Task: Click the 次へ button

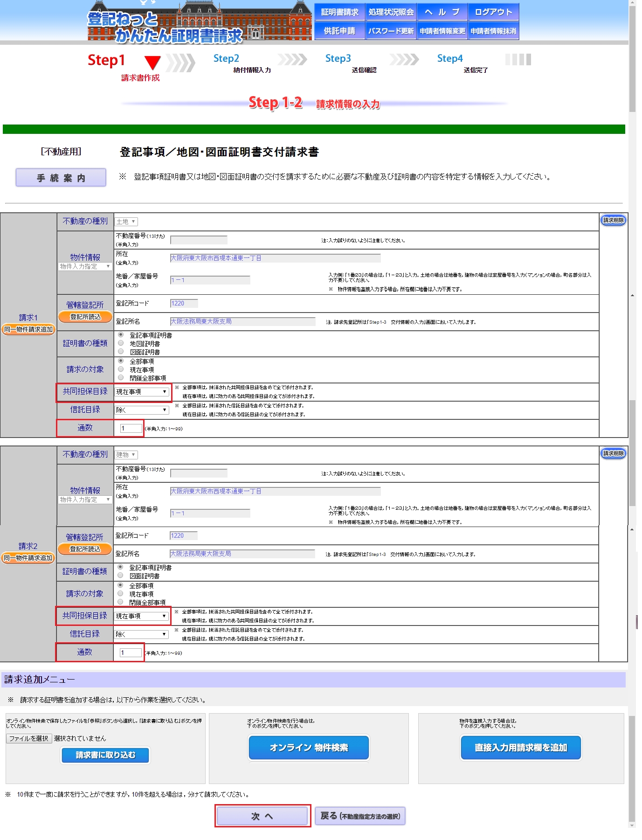Action: [262, 816]
